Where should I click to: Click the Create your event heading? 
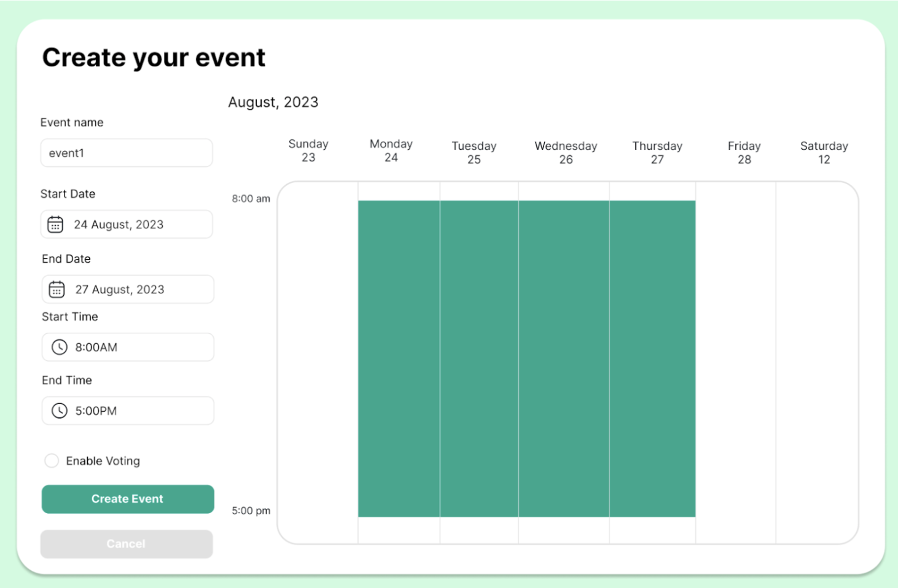(154, 58)
